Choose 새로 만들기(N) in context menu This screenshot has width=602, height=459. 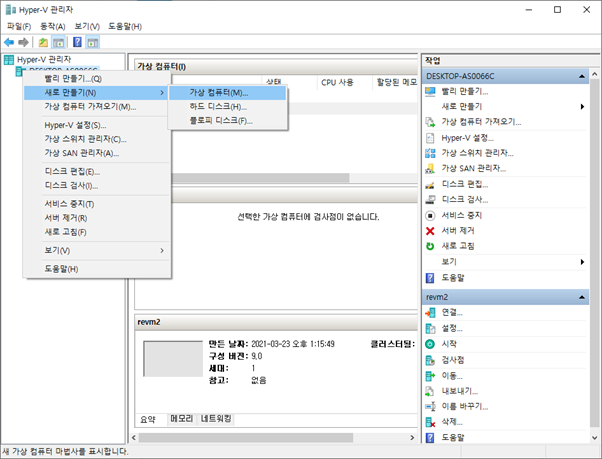pyautogui.click(x=97, y=93)
